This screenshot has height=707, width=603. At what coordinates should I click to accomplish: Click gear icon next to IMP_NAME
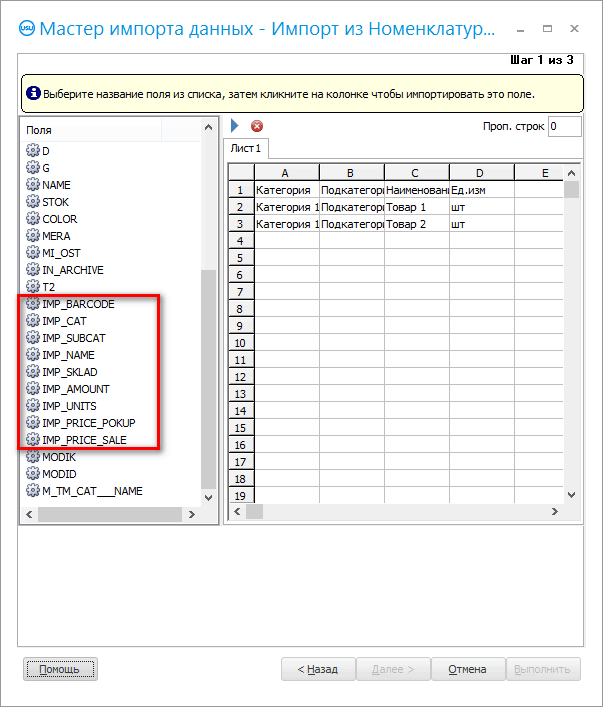coord(32,355)
